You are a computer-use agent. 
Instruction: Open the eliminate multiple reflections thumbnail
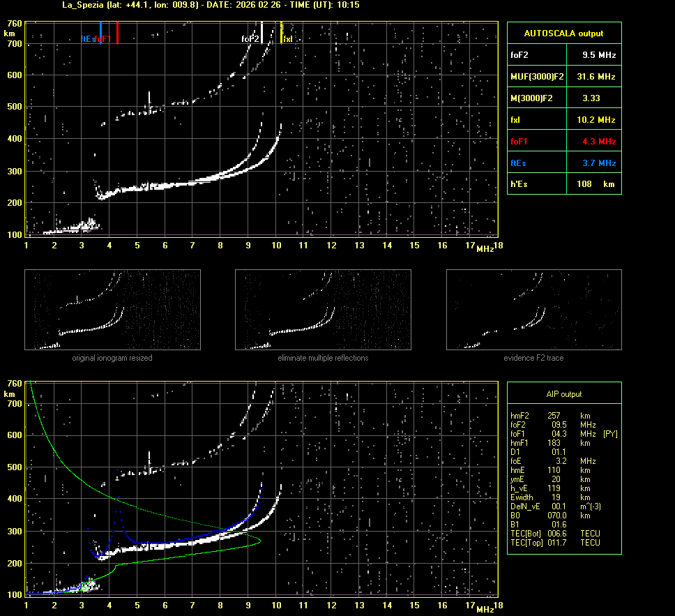click(x=323, y=310)
